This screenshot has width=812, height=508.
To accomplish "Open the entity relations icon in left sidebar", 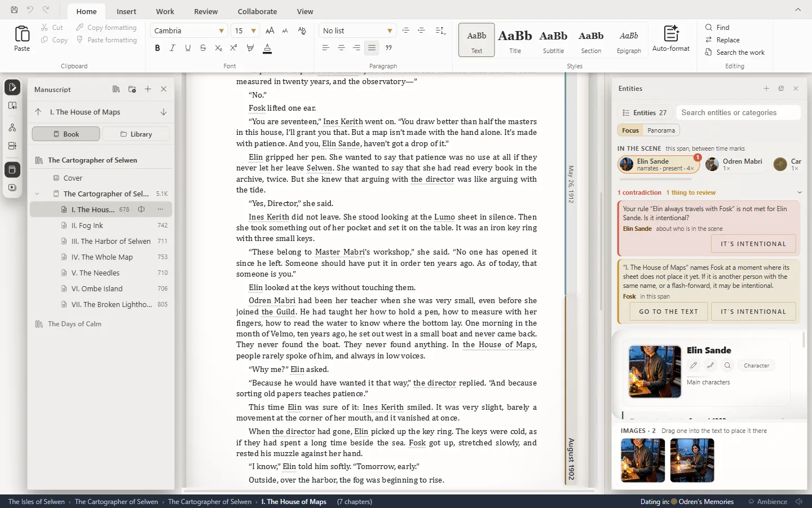I will pyautogui.click(x=12, y=128).
